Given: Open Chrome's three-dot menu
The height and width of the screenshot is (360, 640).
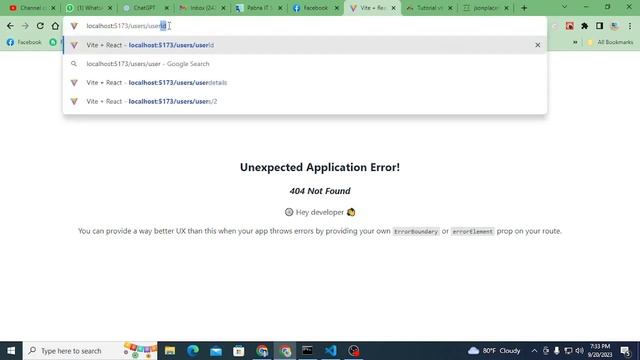Looking at the screenshot, I should [x=630, y=26].
